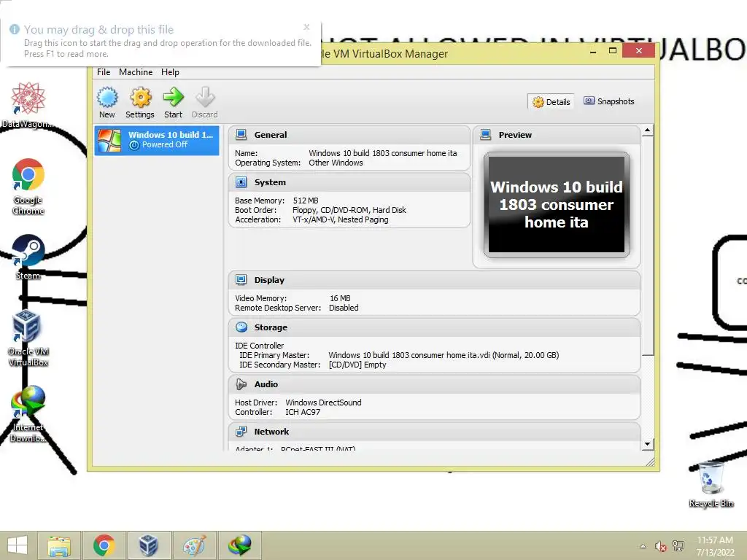This screenshot has width=747, height=560.
Task: Close the VirtualBox Manager window
Action: [x=639, y=50]
